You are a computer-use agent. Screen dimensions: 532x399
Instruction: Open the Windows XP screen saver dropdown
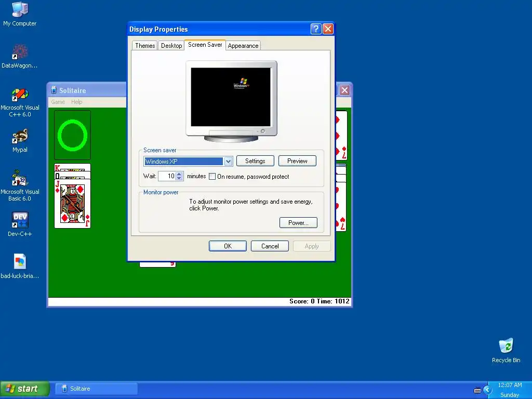[x=229, y=162]
